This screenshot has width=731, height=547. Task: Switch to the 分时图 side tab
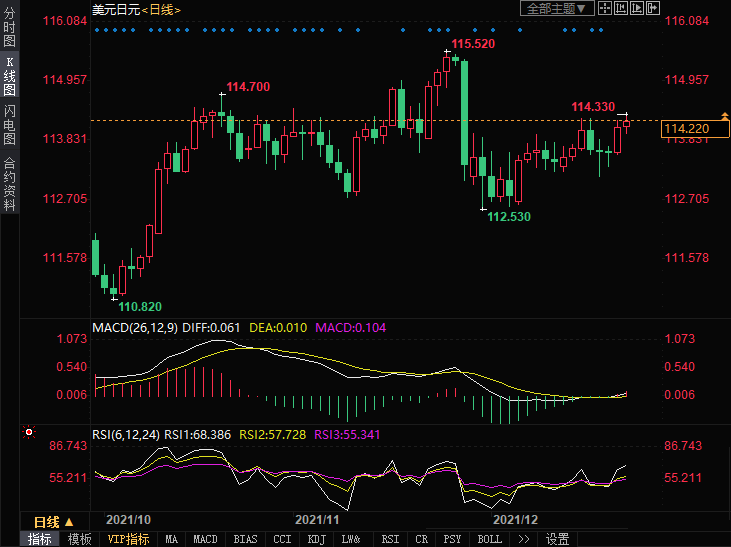pyautogui.click(x=9, y=28)
